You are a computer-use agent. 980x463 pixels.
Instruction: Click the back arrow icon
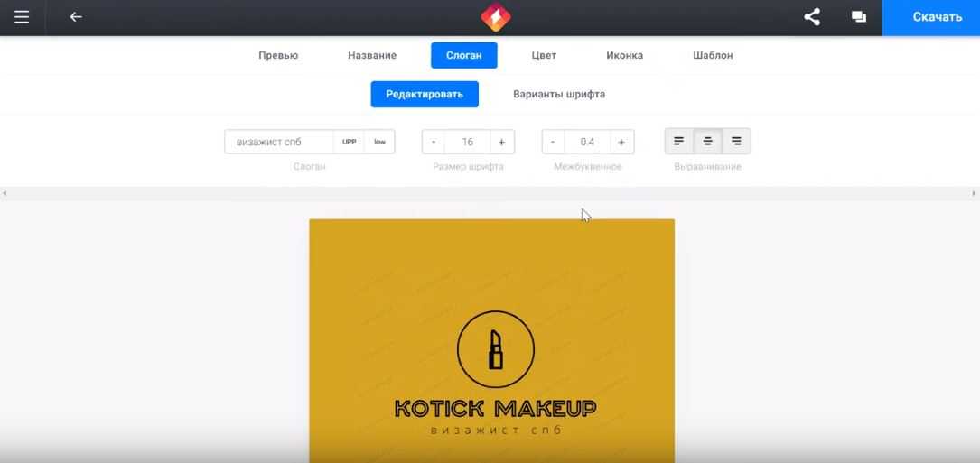[76, 17]
